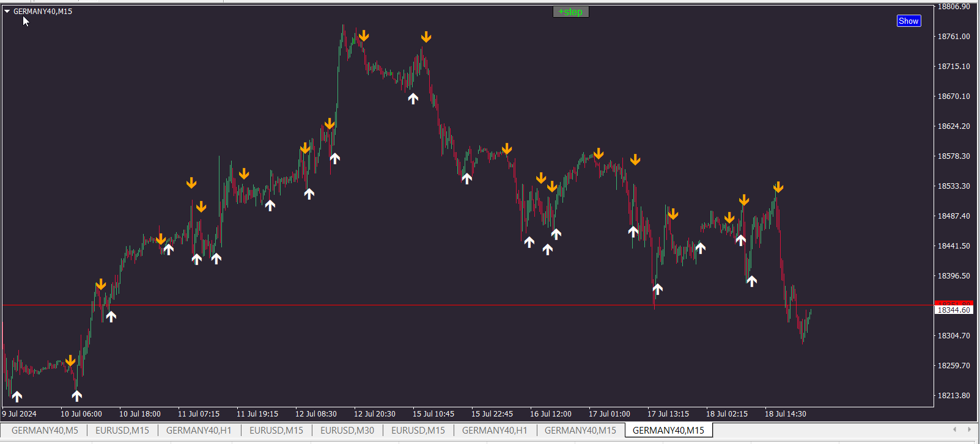
Task: Click the 18441.50 price scale label
Action: pos(954,246)
